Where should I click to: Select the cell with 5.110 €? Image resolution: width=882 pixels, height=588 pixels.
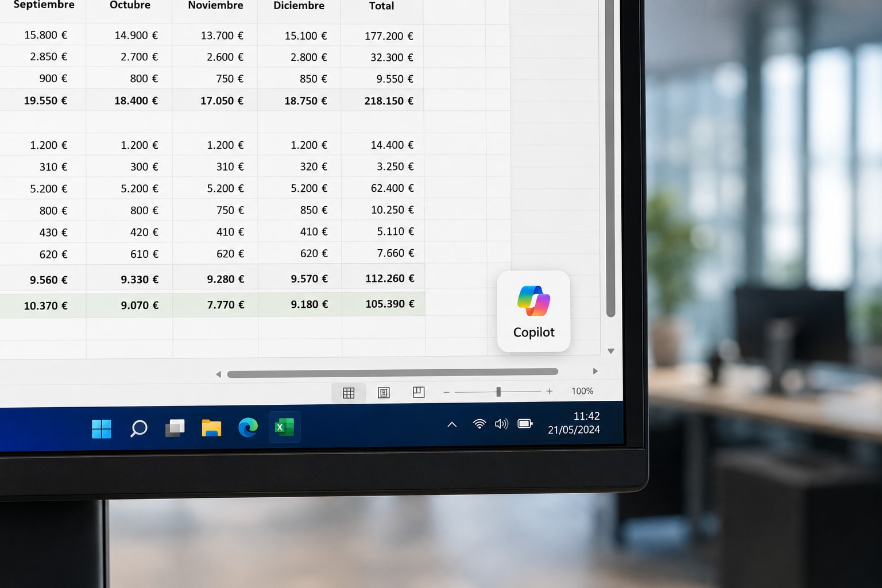(x=383, y=231)
